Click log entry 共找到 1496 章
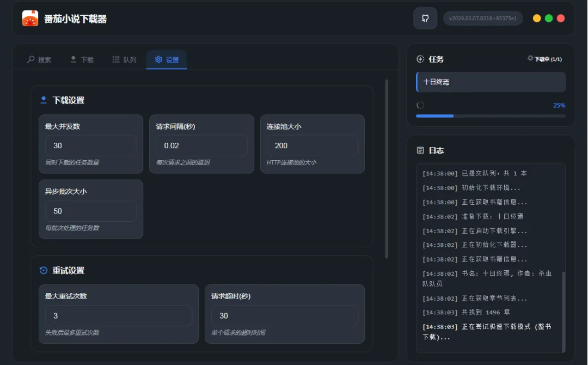588x365 pixels. pyautogui.click(x=466, y=312)
